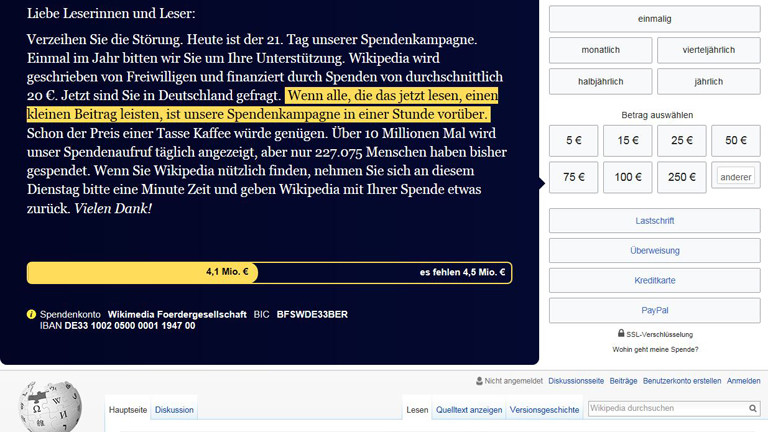768x432 pixels.
Task: Select the einmalig donation interval
Action: pos(654,19)
